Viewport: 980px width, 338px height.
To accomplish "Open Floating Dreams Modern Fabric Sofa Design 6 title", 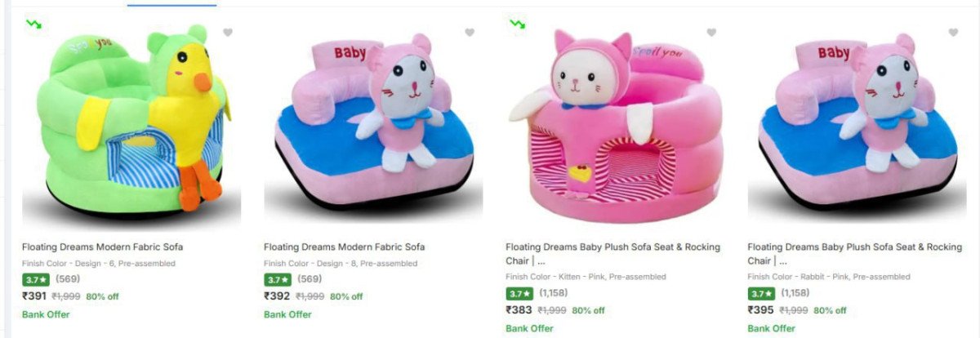I will point(102,247).
